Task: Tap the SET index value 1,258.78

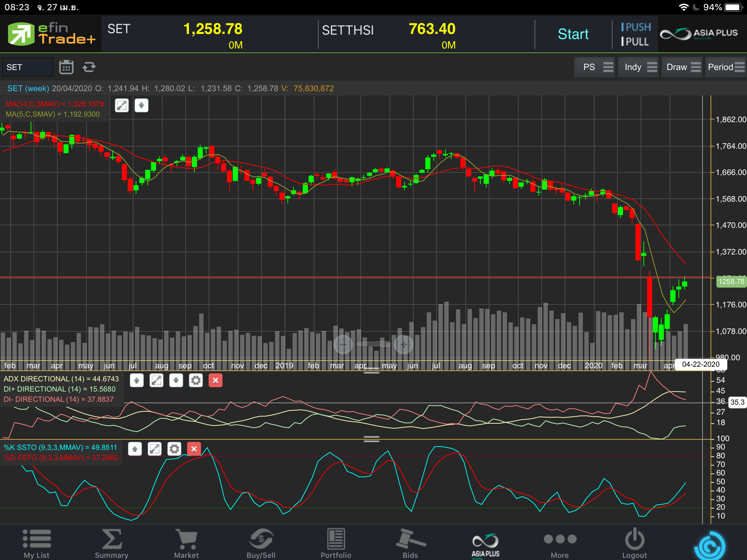Action: (213, 29)
